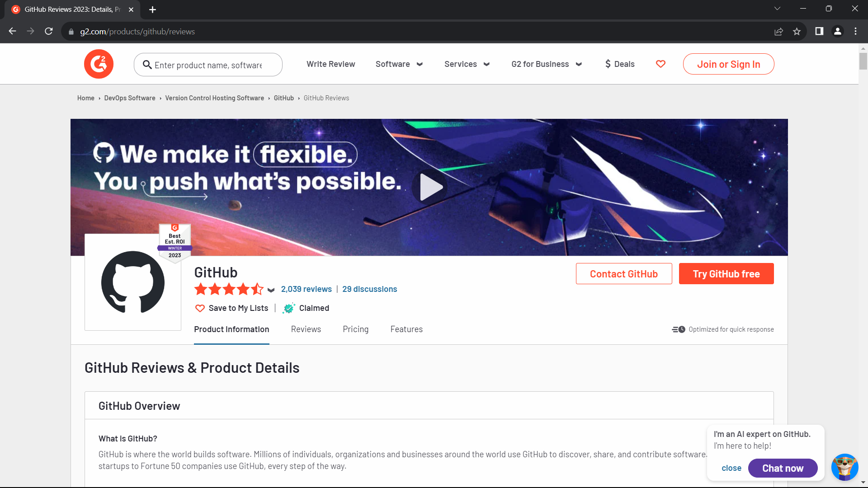Switch to the Features tab

pos(406,329)
